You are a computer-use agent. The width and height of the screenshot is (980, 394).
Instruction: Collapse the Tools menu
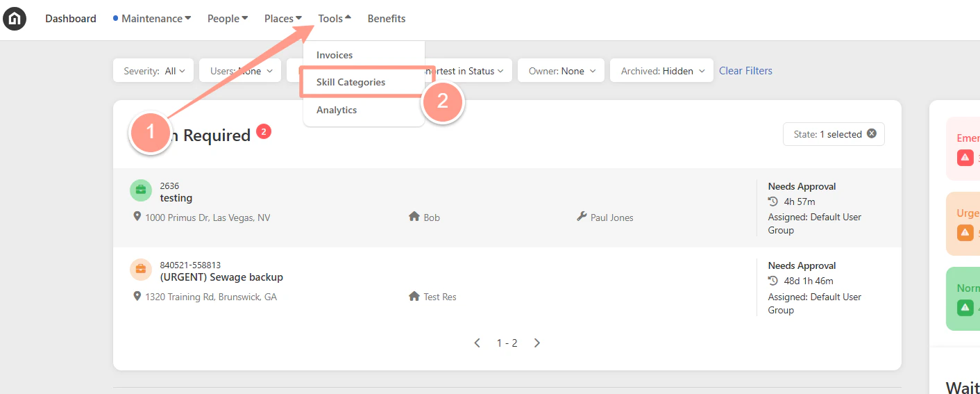point(335,19)
